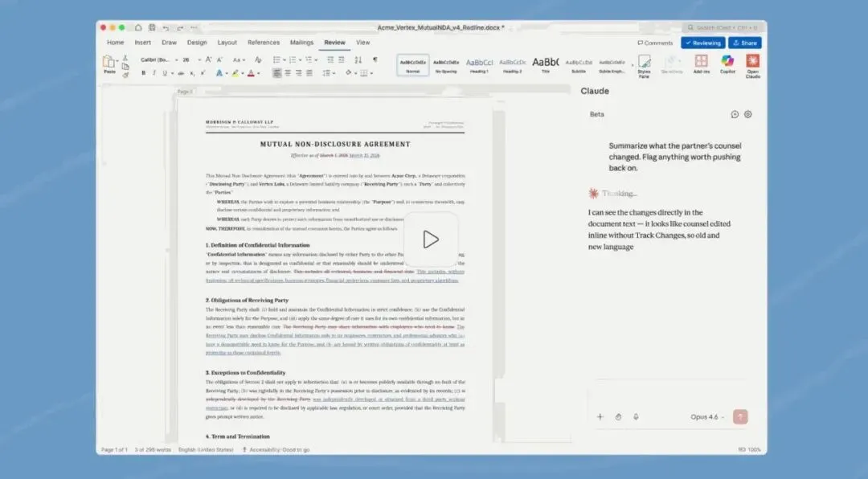Switch to Insert tab
This screenshot has height=479, width=868.
143,43
